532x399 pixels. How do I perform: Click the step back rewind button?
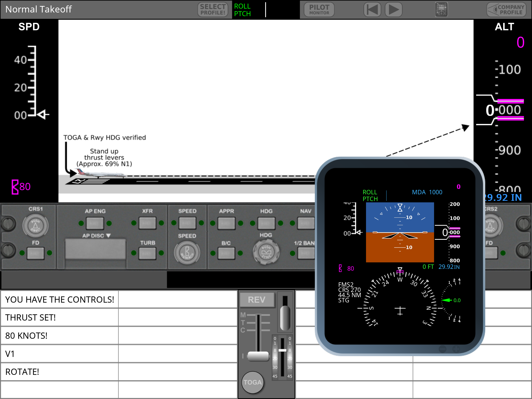372,10
